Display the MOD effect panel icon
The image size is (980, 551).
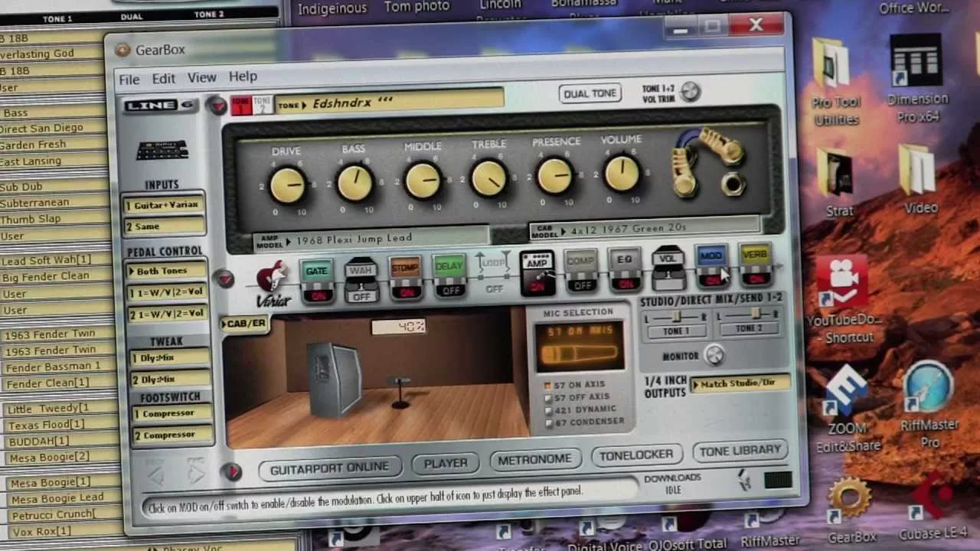pos(710,256)
